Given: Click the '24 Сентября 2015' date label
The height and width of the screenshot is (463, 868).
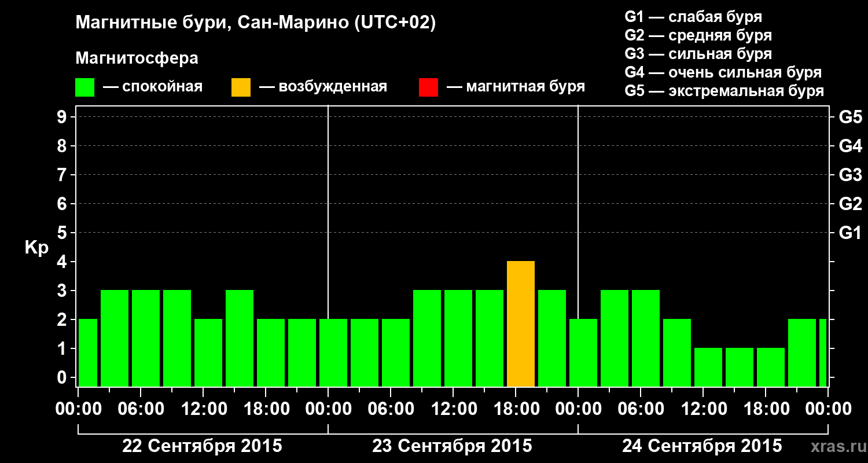Looking at the screenshot, I should (x=702, y=446).
